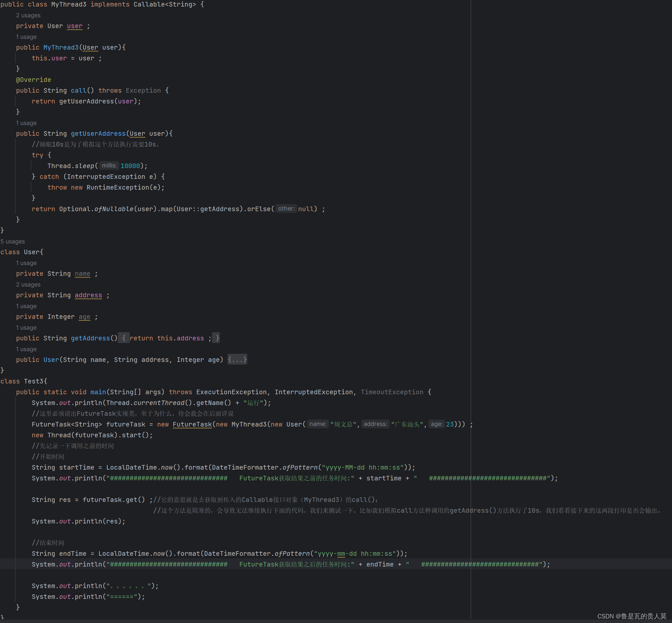Screen dimensions: 672x623
Task: Expand the folded User constructor body {...}
Action: tap(237, 360)
